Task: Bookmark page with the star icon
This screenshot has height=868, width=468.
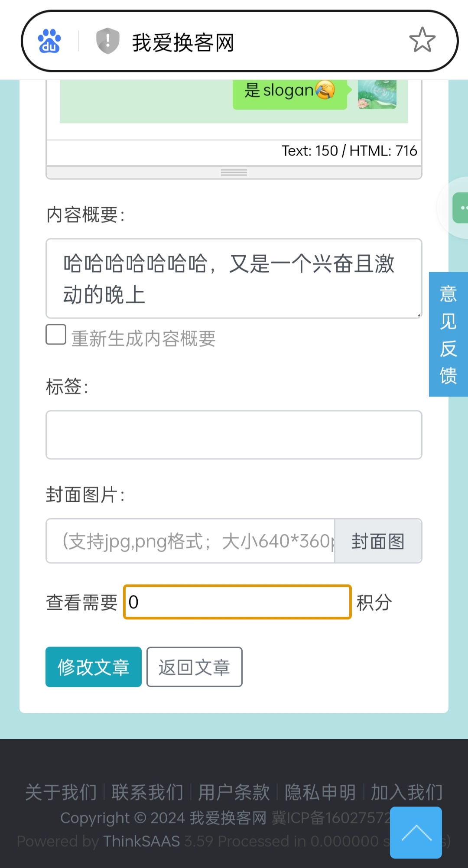Action: pos(422,40)
